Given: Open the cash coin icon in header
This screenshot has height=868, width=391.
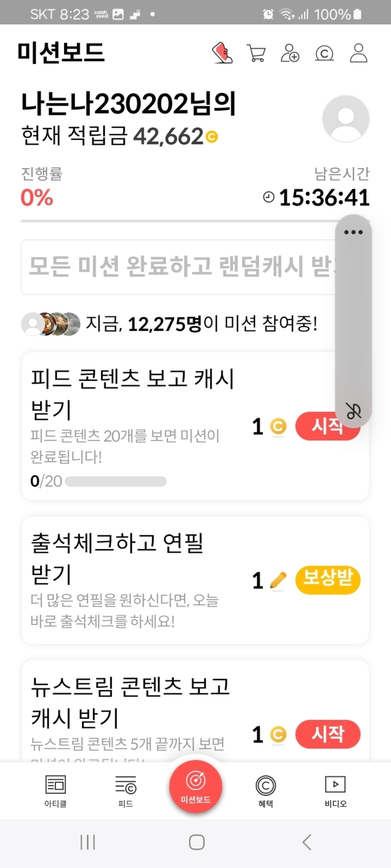Looking at the screenshot, I should coord(324,53).
